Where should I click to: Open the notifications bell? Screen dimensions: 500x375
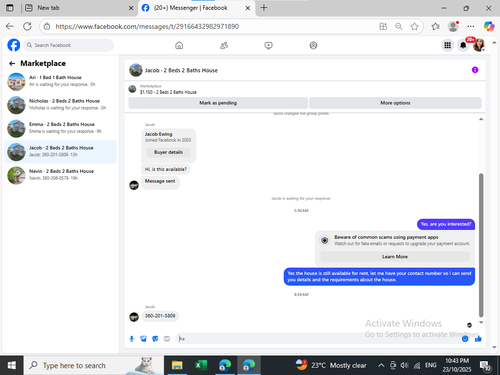coord(463,45)
